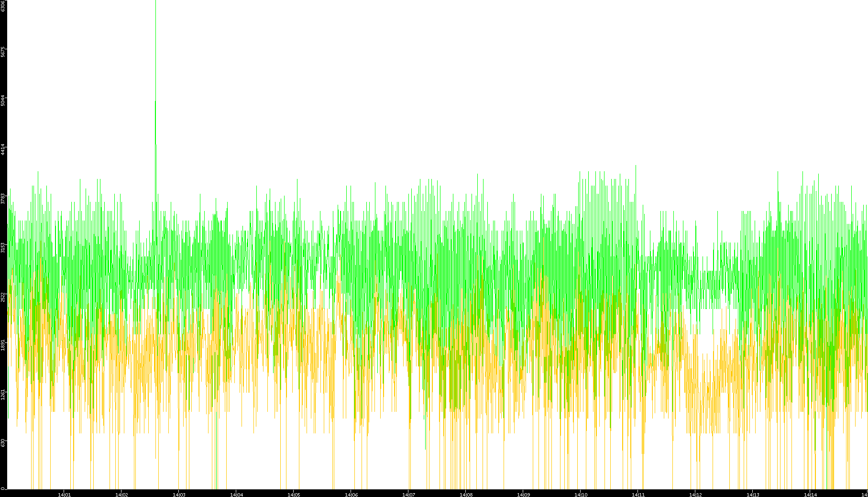Click the 14:08 tick label
This screenshot has width=868, height=497.
pyautogui.click(x=466, y=494)
